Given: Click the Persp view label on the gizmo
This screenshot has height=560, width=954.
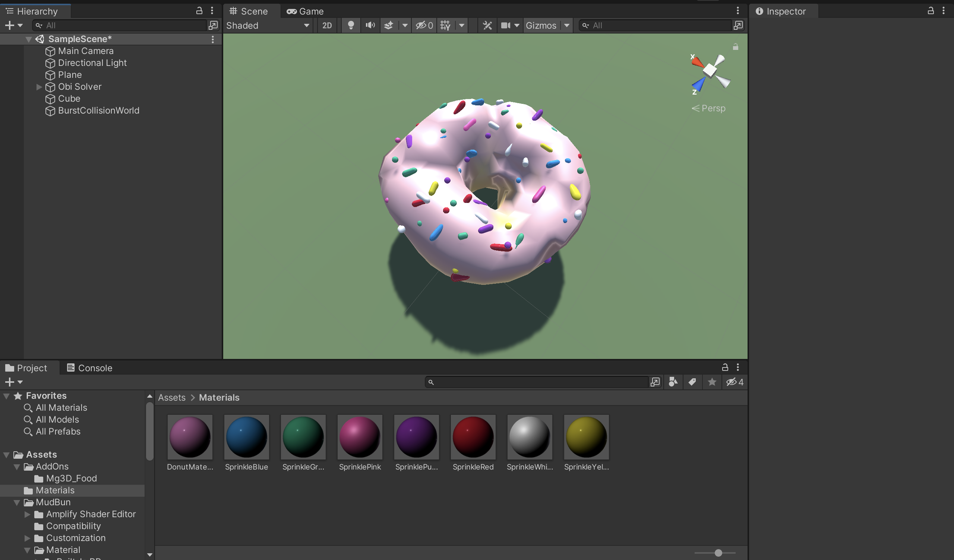Looking at the screenshot, I should [x=713, y=108].
